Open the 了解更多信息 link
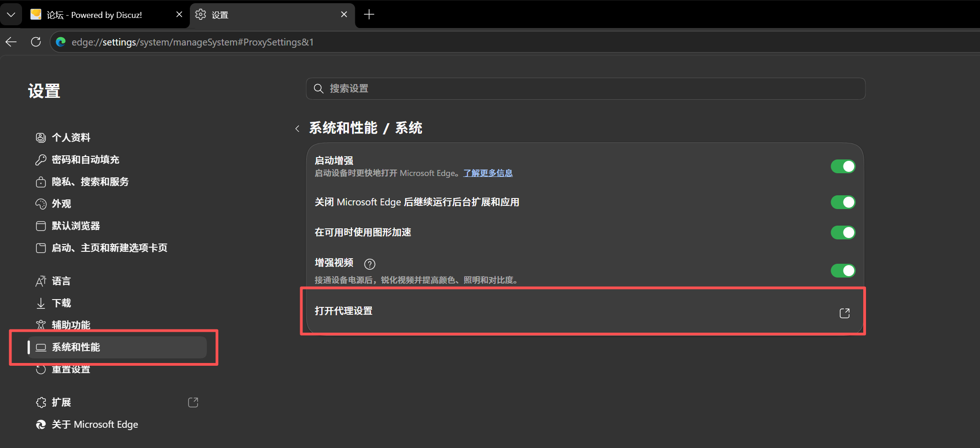 (488, 173)
